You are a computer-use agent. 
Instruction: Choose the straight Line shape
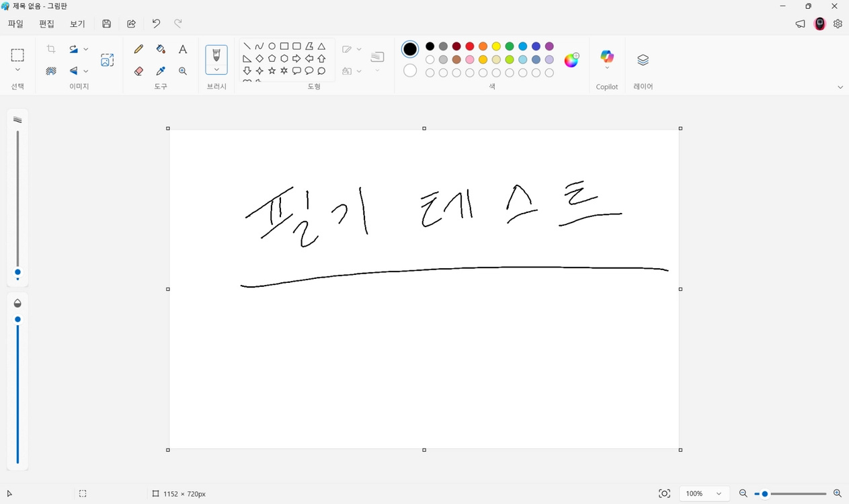point(247,46)
